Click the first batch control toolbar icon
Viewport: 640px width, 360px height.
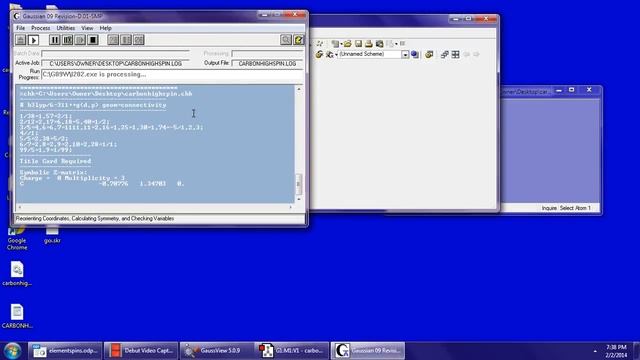[113, 40]
